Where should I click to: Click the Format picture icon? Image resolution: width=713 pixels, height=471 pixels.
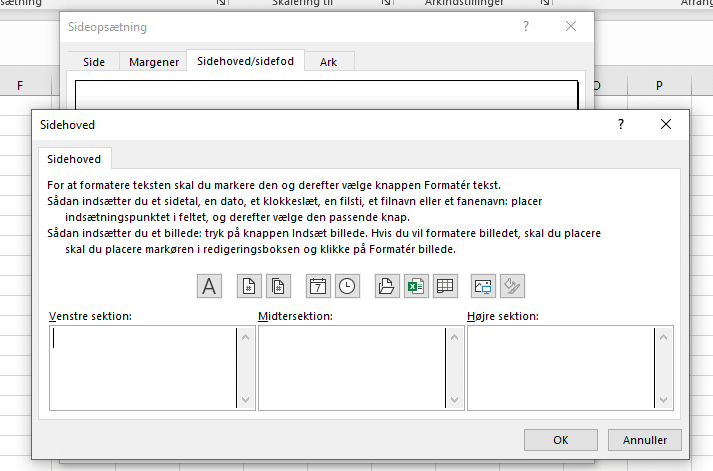point(511,286)
